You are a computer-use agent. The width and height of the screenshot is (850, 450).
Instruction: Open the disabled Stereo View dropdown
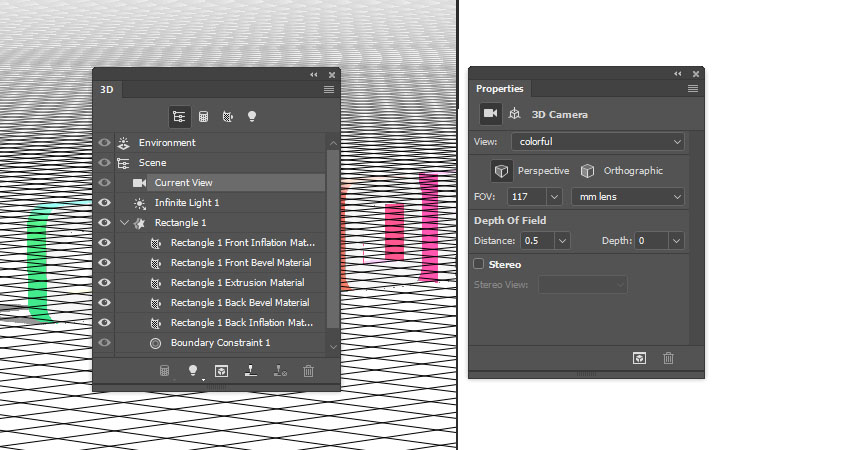point(583,285)
